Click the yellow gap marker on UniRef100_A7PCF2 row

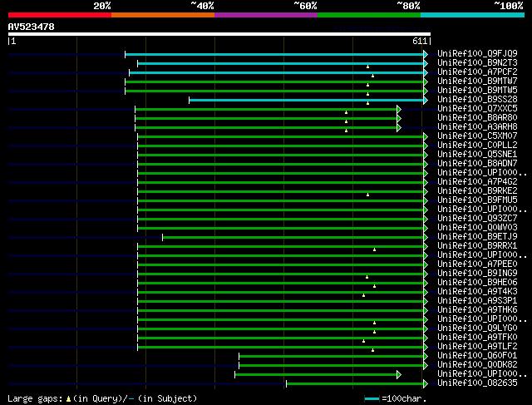coord(372,76)
